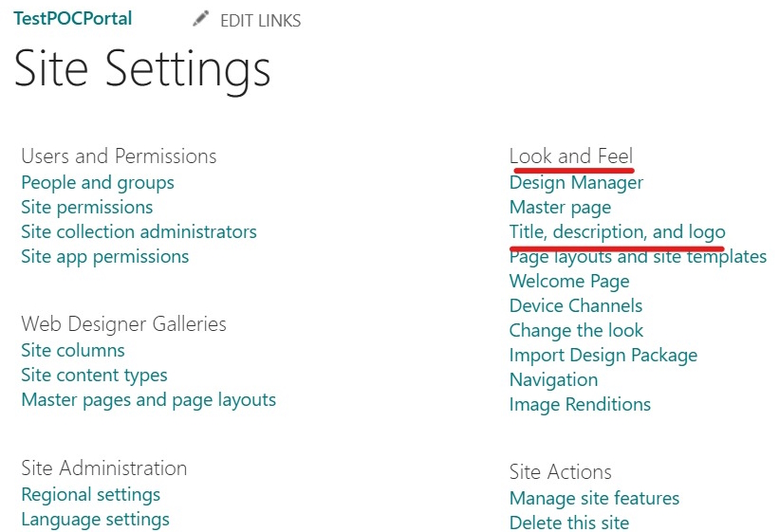Open the Master page settings link
Screen dimensions: 779x532
tap(560, 207)
